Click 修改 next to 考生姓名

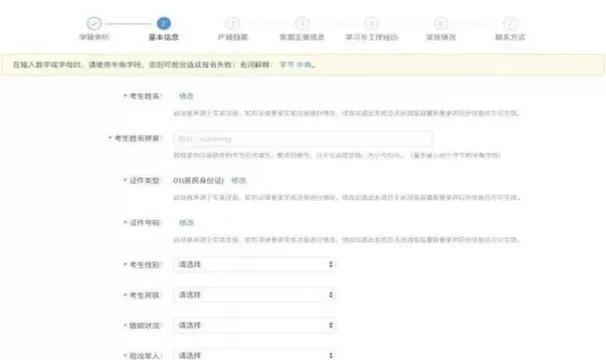pyautogui.click(x=186, y=96)
